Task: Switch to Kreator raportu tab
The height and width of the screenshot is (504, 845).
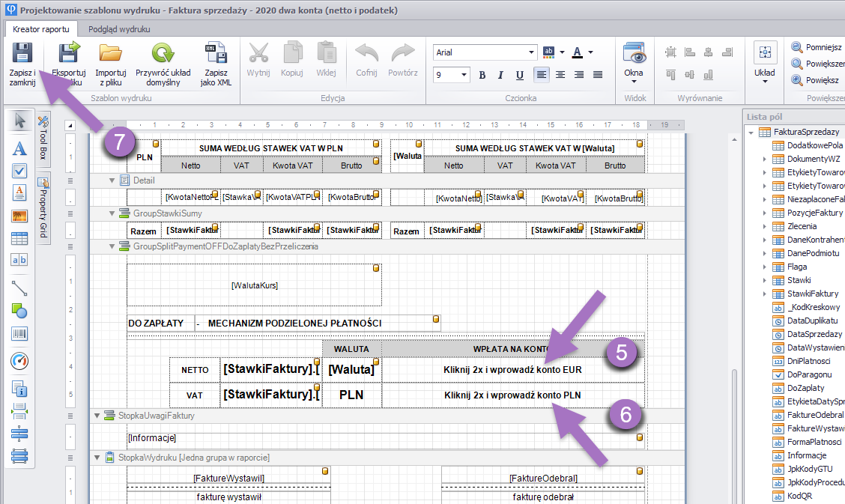Action: (41, 29)
